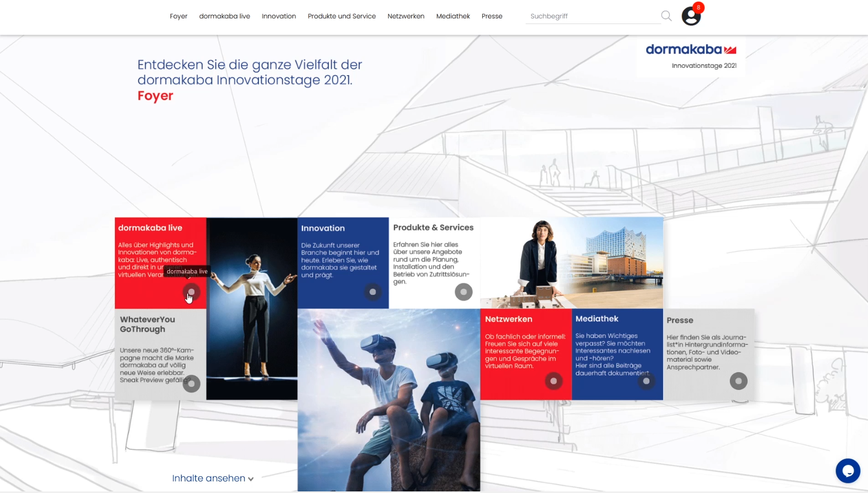Click the circle button on Netzwerken tile
868x493 pixels.
(553, 381)
